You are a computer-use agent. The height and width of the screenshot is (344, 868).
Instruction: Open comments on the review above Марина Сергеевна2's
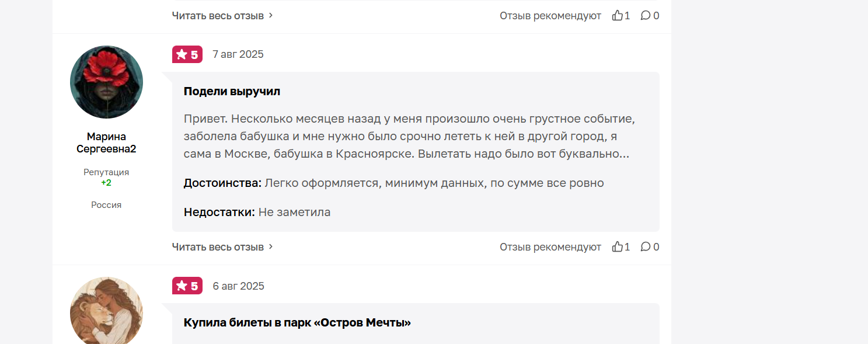[x=650, y=16]
